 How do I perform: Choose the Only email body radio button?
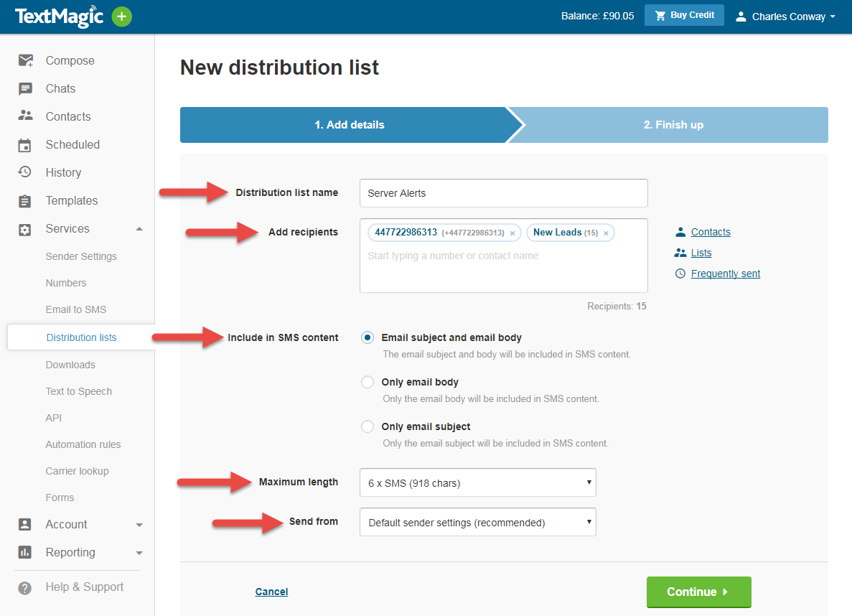[368, 382]
